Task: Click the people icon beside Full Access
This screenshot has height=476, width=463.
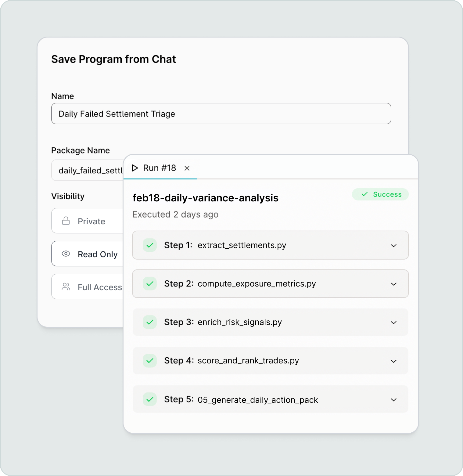Action: click(66, 287)
